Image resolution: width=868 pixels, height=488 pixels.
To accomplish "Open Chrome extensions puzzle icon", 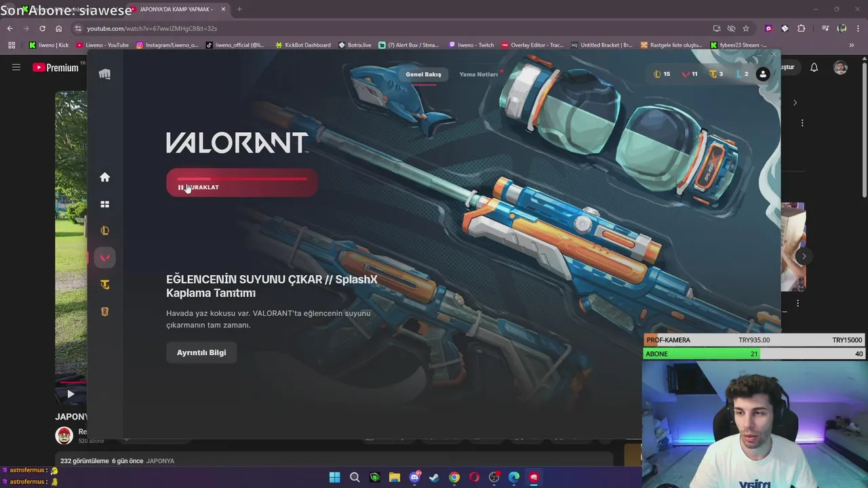I will click(802, 28).
